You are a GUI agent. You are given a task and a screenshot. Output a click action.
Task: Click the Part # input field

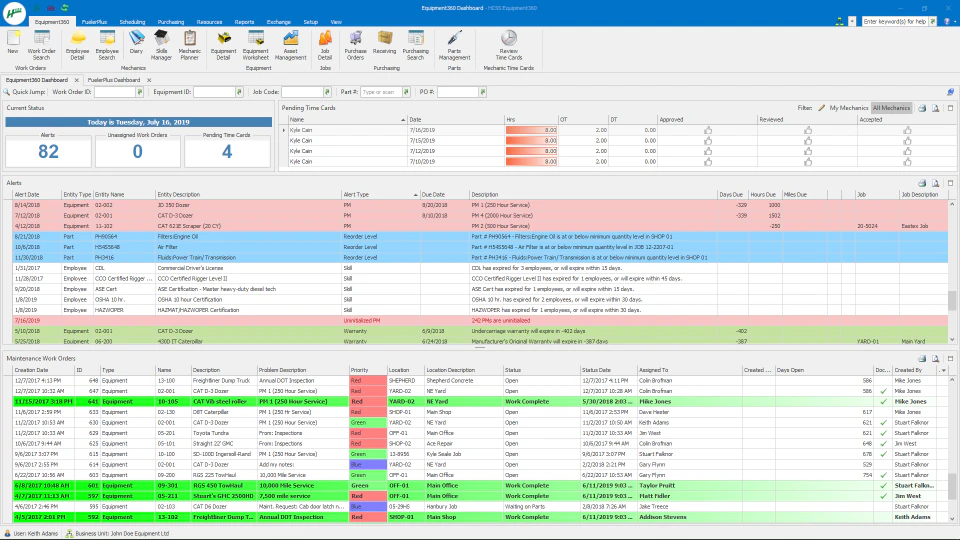[x=381, y=92]
